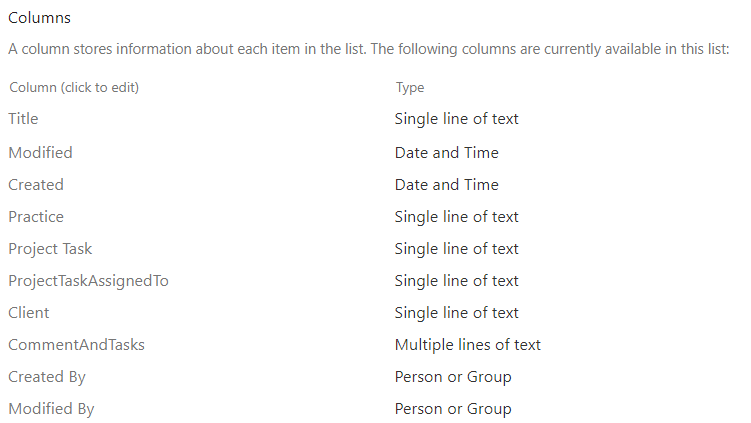Edit the CommentAndTasks column

(76, 345)
